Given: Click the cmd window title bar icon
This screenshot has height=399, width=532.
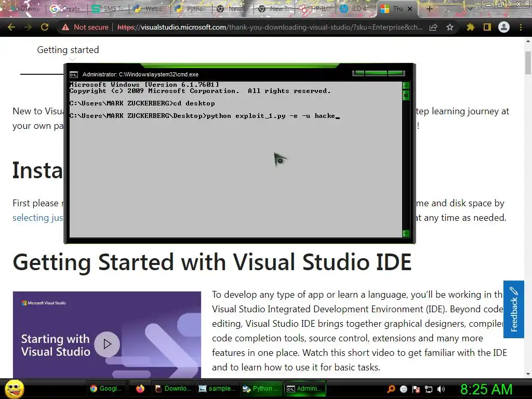Looking at the screenshot, I should point(74,75).
